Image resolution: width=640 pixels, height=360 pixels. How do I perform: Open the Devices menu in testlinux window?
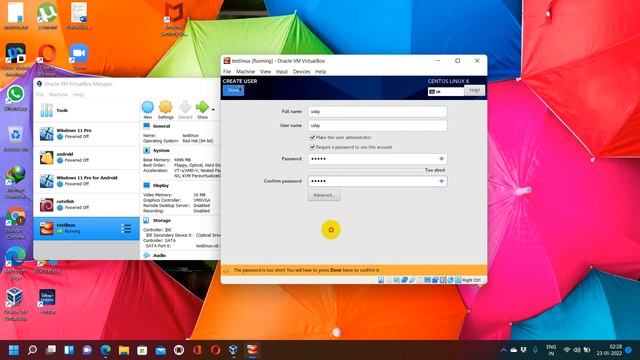pos(301,71)
